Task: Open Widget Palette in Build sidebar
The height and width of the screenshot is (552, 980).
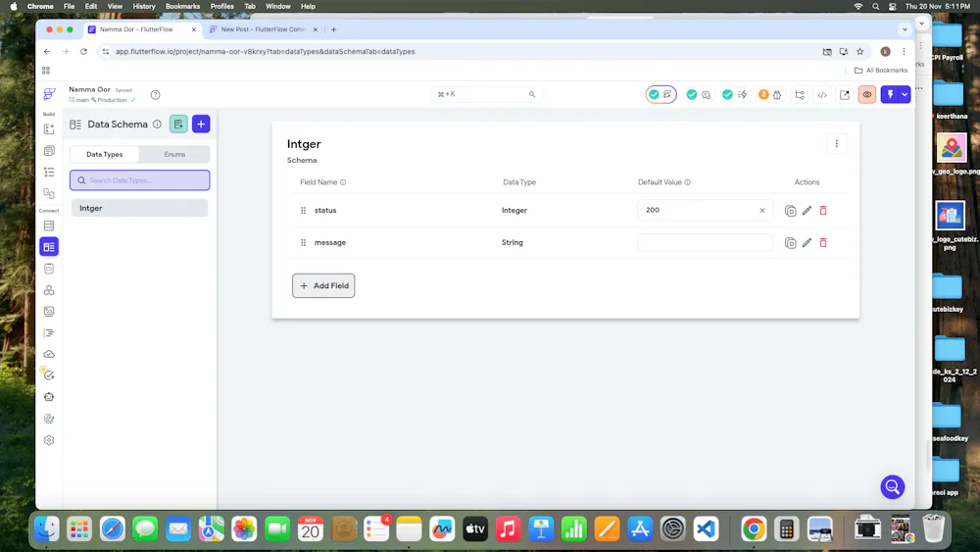Action: point(49,129)
